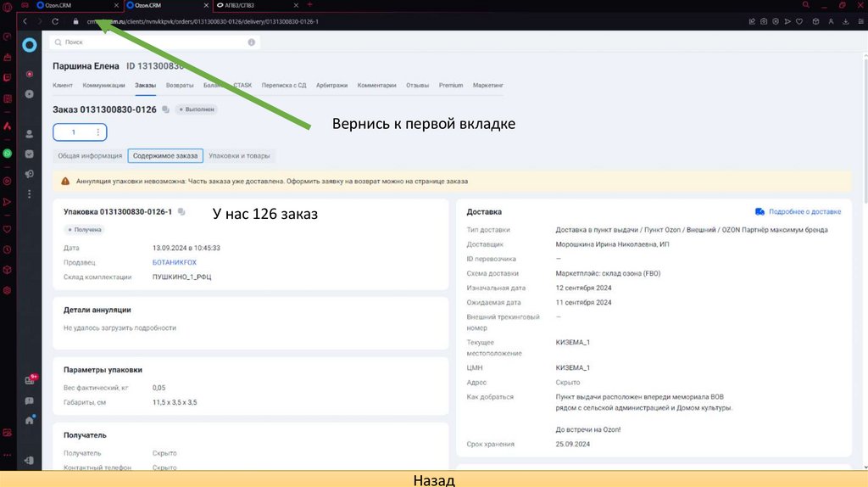The width and height of the screenshot is (868, 487).
Task: Reload the page with the refresh icon
Action: (x=55, y=21)
